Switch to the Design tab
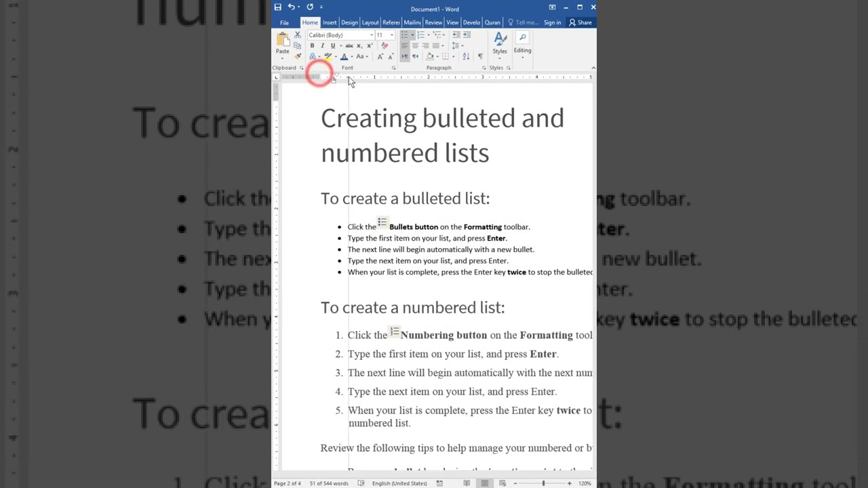This screenshot has height=488, width=868. click(349, 22)
